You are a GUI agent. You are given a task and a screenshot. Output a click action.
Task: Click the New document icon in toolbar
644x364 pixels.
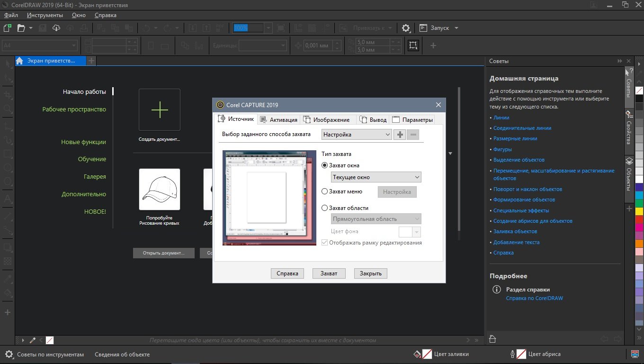coord(8,28)
